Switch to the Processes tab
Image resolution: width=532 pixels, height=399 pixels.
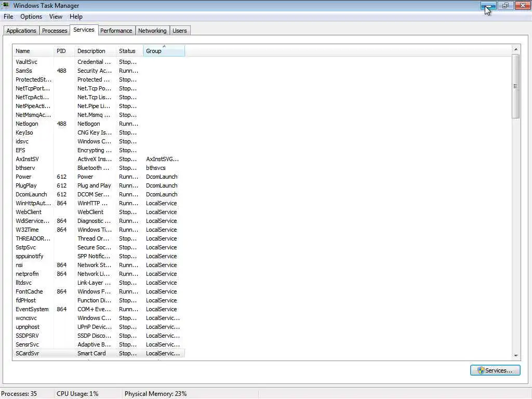click(55, 31)
